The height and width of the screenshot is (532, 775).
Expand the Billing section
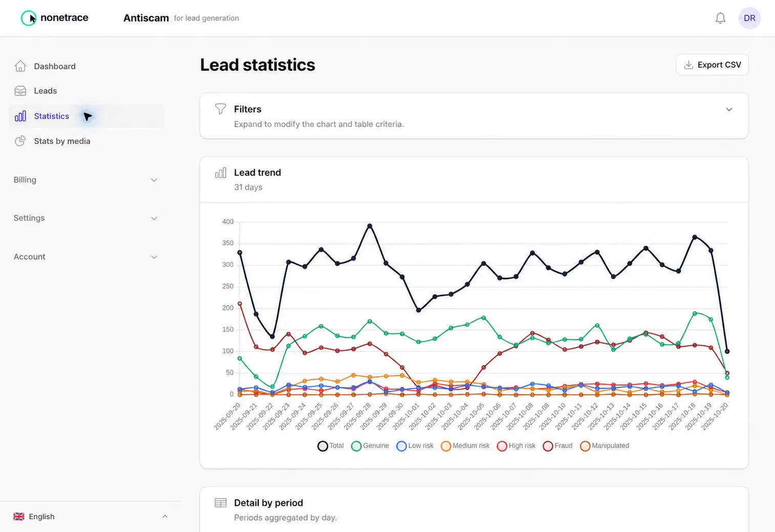pyautogui.click(x=86, y=180)
